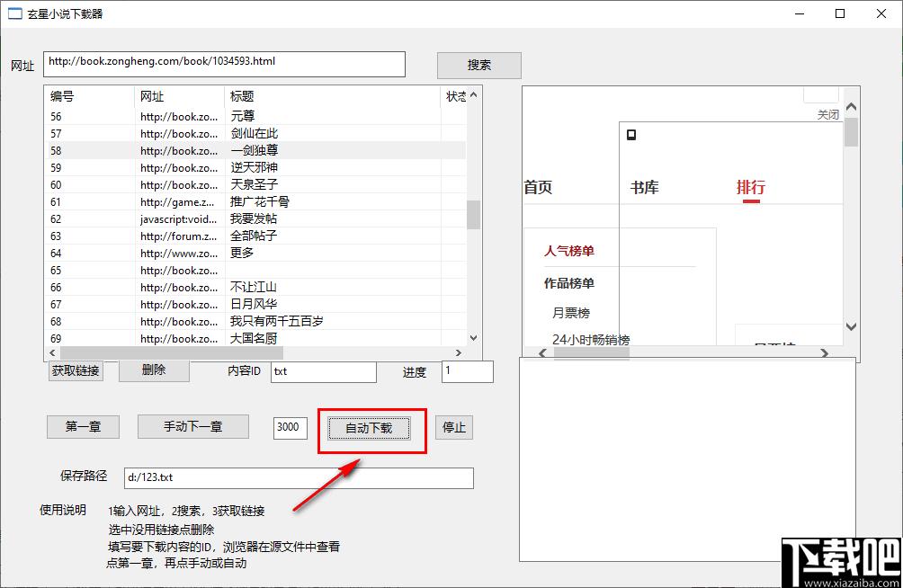Sort by the 编号 column header
Viewport: 903px width, 588px height.
coord(89,96)
